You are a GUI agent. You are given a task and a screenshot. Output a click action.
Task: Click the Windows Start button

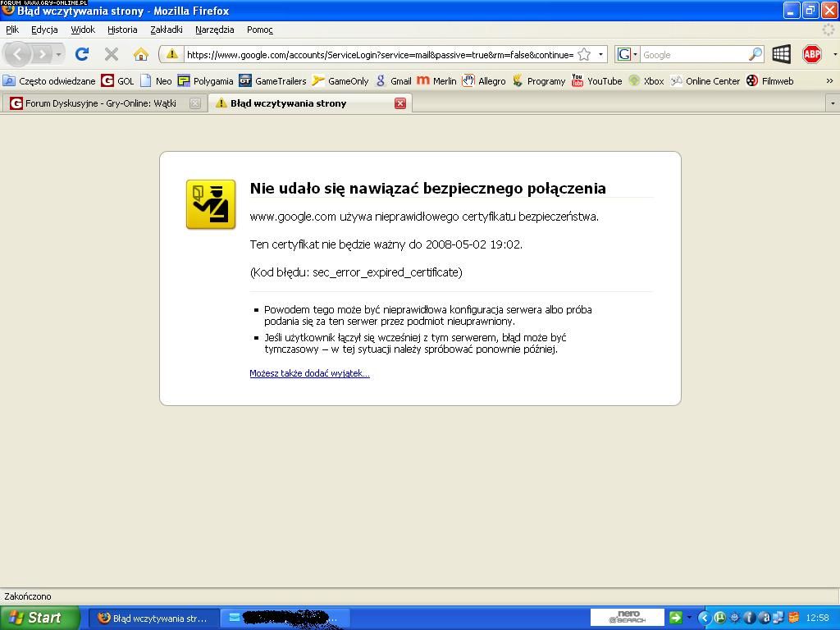[39, 618]
